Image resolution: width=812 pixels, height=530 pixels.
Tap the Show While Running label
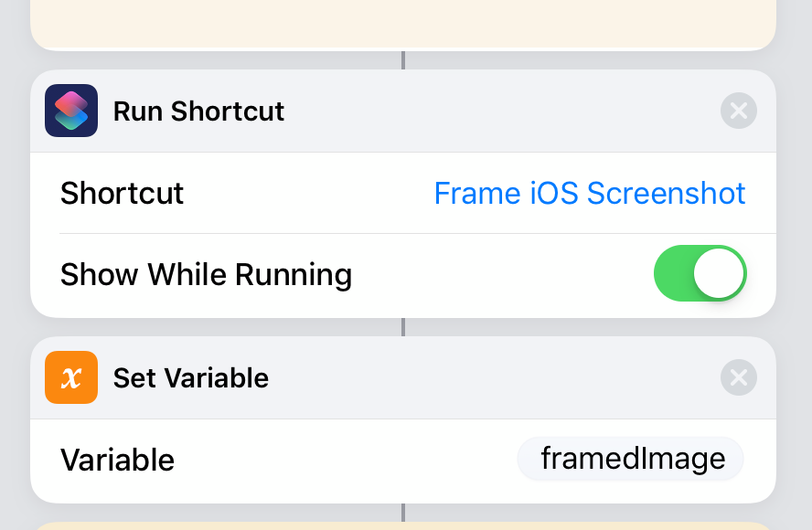pos(206,274)
